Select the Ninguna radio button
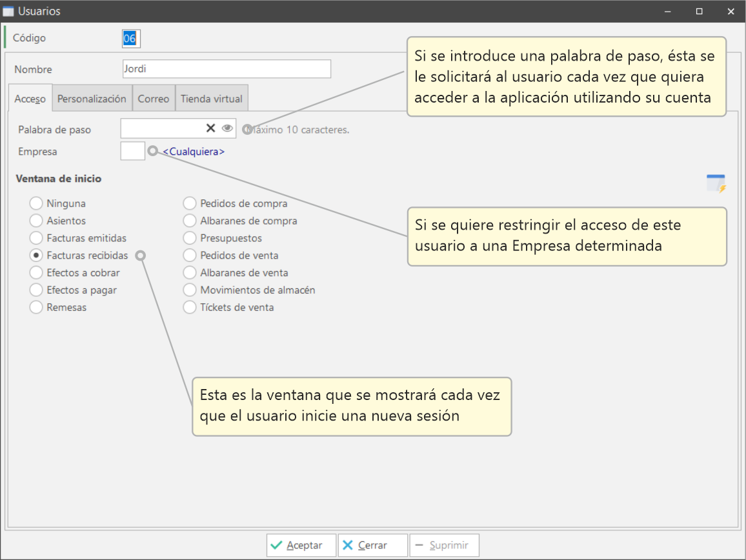This screenshot has height=560, width=746. click(x=36, y=203)
